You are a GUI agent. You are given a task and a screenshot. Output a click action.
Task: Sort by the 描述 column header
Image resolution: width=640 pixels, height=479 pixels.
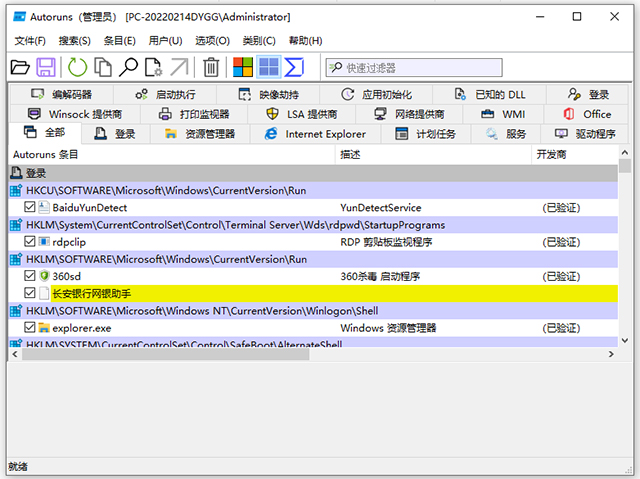point(433,155)
